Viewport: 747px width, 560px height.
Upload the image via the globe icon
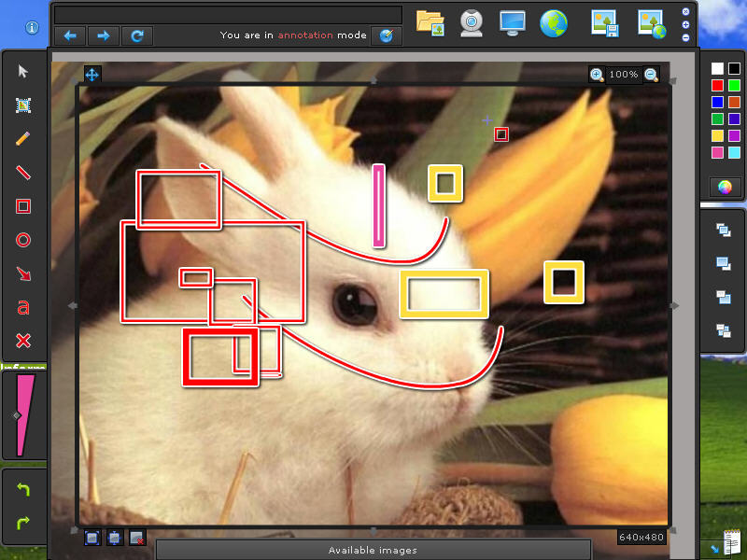click(557, 24)
